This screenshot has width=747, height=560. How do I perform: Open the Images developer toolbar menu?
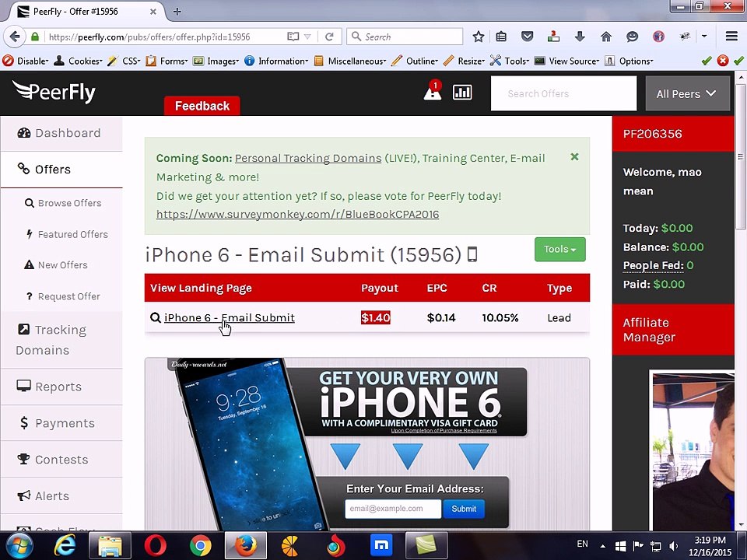(216, 61)
